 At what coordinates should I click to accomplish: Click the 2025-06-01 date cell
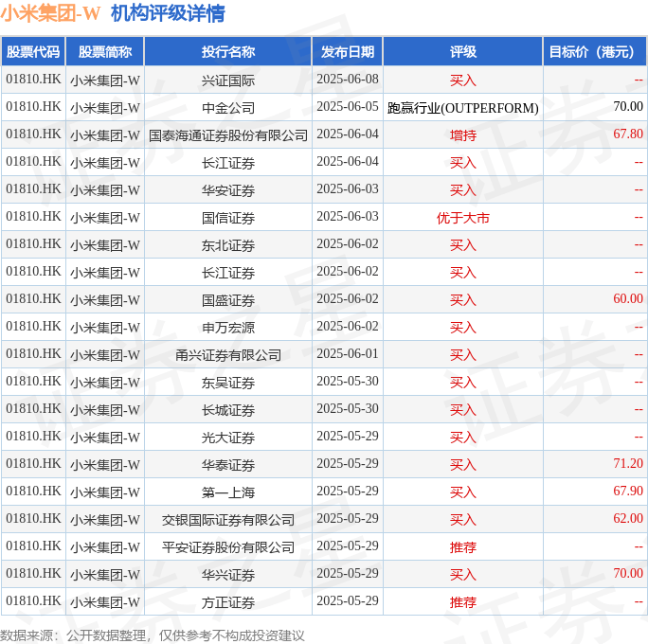[348, 354]
